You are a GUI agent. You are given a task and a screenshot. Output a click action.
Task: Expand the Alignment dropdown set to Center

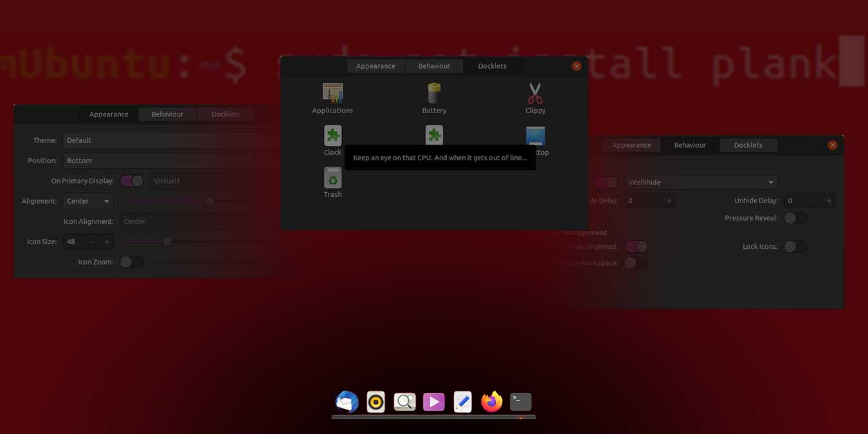(87, 201)
